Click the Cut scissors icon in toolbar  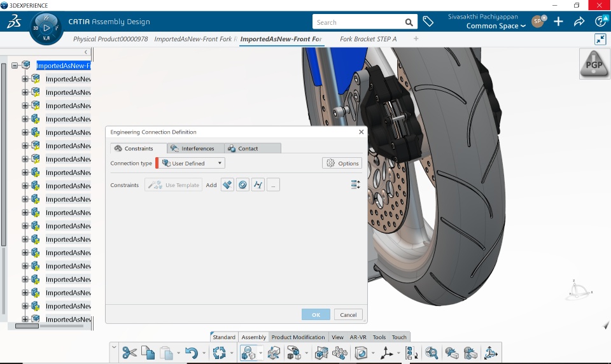tap(129, 353)
